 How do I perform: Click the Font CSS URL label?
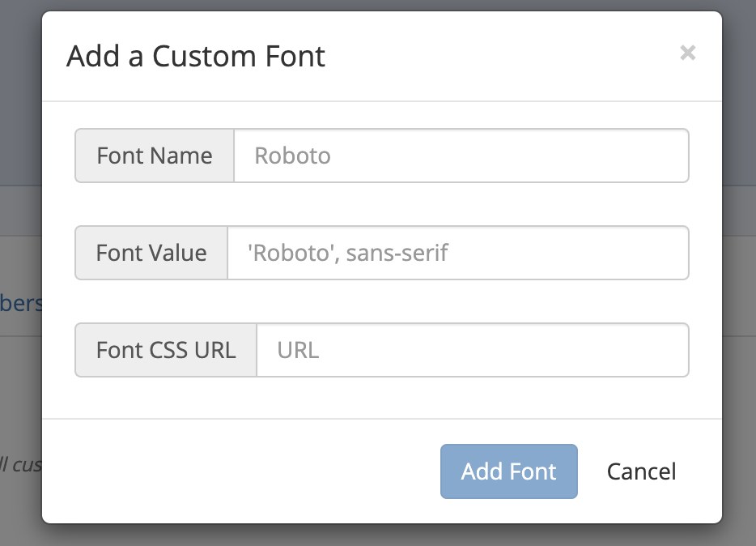pos(165,350)
